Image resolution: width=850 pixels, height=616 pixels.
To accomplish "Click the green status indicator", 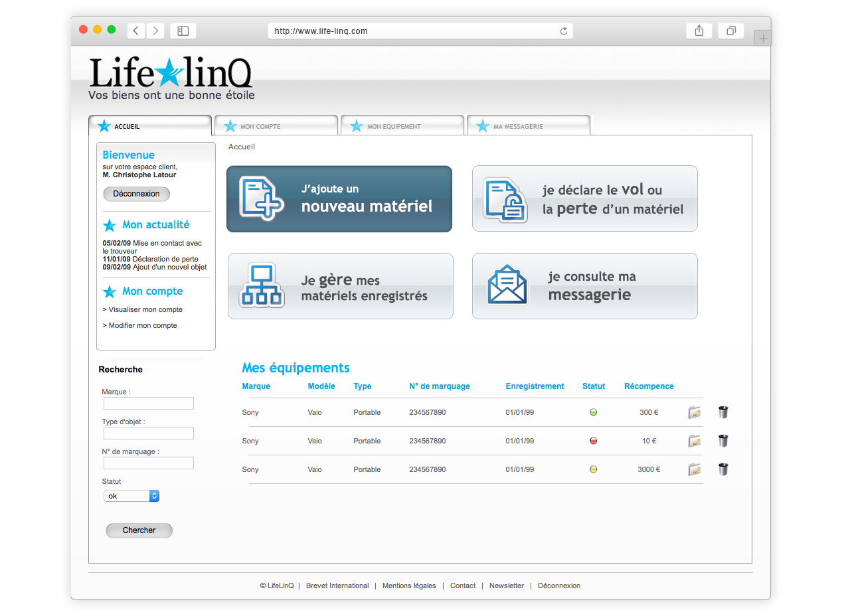I will point(594,412).
